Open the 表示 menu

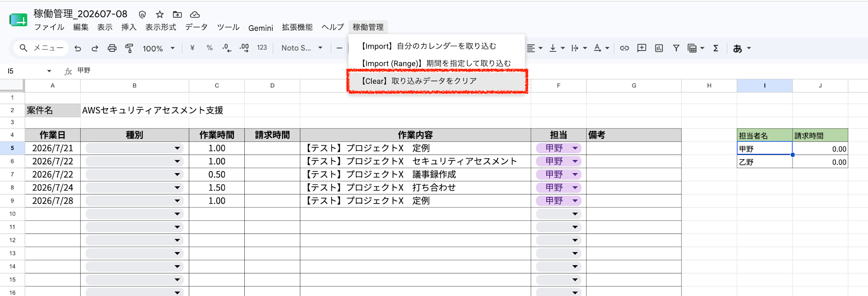pos(105,27)
